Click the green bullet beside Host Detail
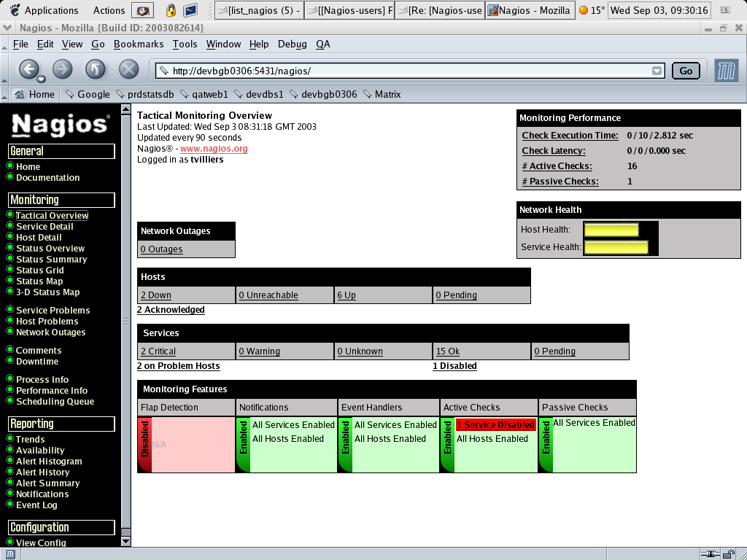 [10, 237]
